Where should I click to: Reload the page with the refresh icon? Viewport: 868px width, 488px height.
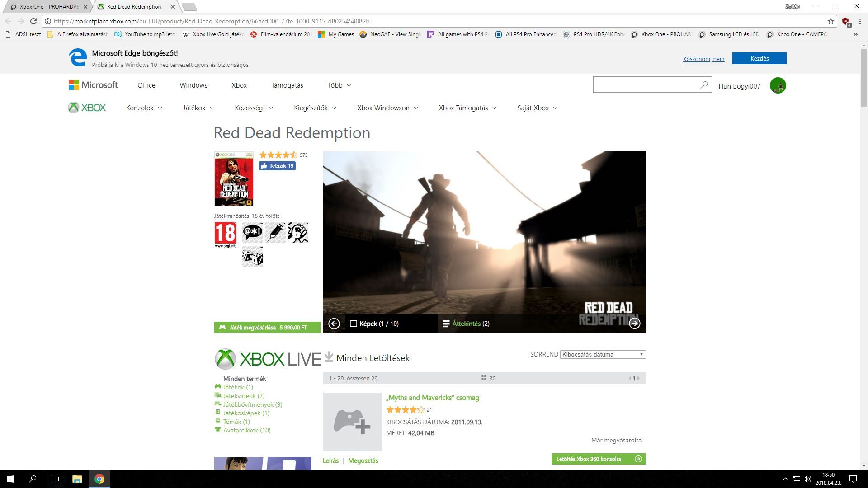[x=33, y=21]
